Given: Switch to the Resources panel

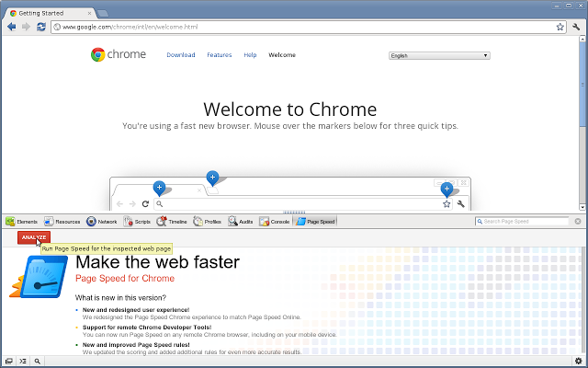Looking at the screenshot, I should click(x=62, y=222).
